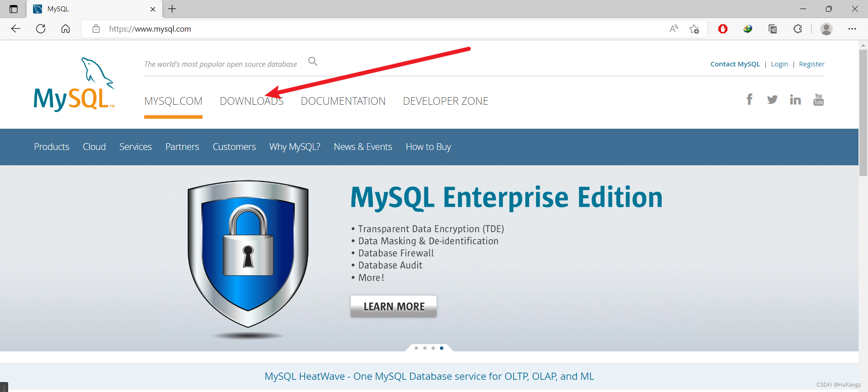Click the scrollbar up arrow

click(x=863, y=45)
